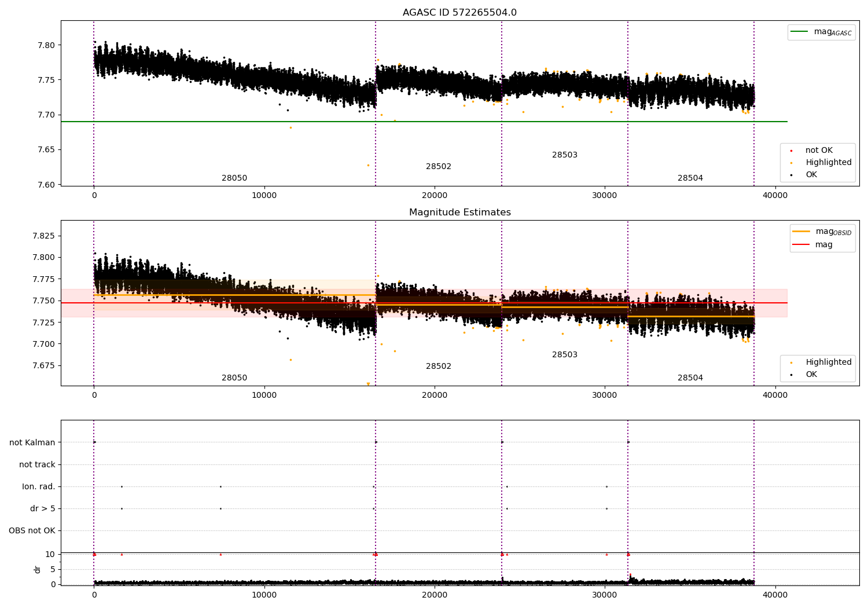Click the 20000 tick under the AGASC ID plot

pos(435,196)
